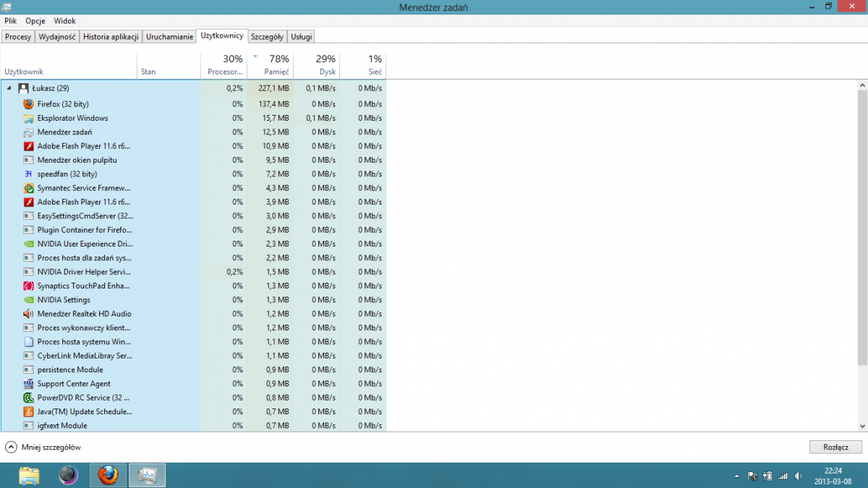Click the Firefox icon in the process list
This screenshot has height=488, width=868.
pyautogui.click(x=28, y=104)
